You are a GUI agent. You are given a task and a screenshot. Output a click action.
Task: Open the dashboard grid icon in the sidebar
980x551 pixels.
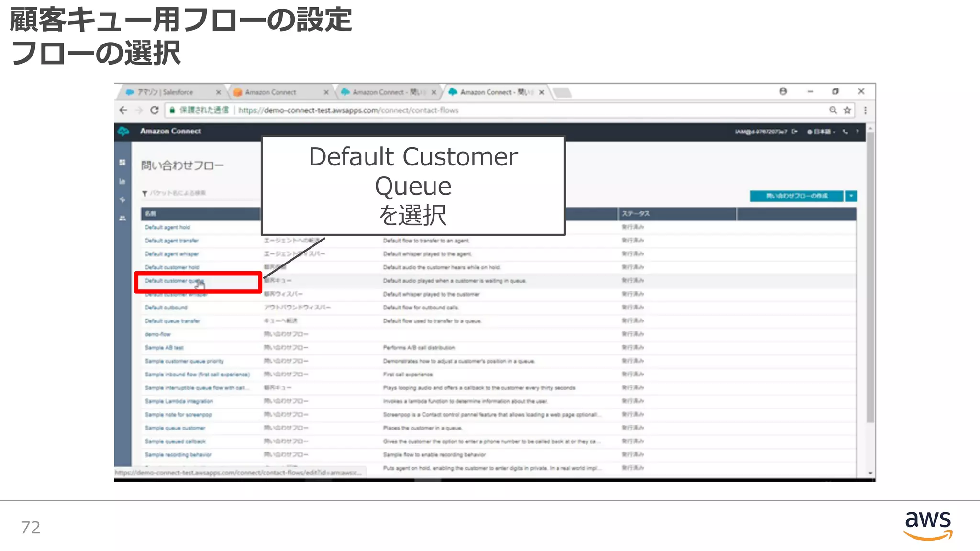[122, 163]
